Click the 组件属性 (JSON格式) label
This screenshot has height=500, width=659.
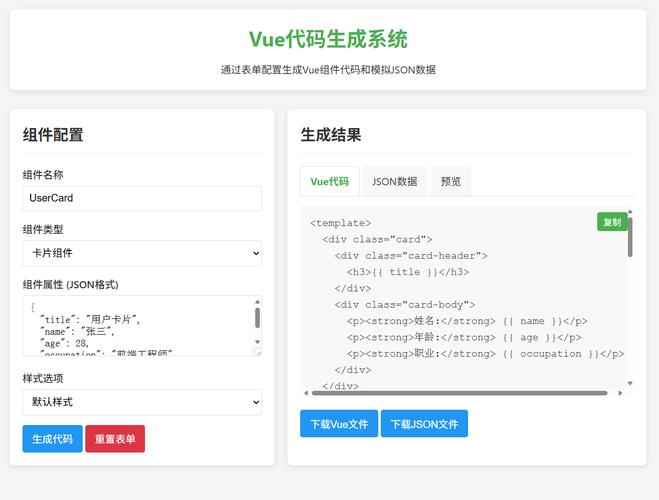tap(71, 285)
